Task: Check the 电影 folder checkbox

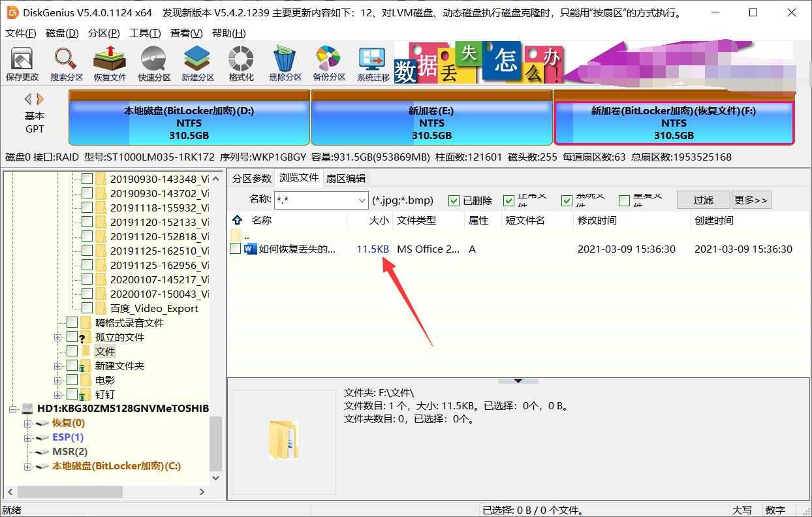Action: coord(72,380)
